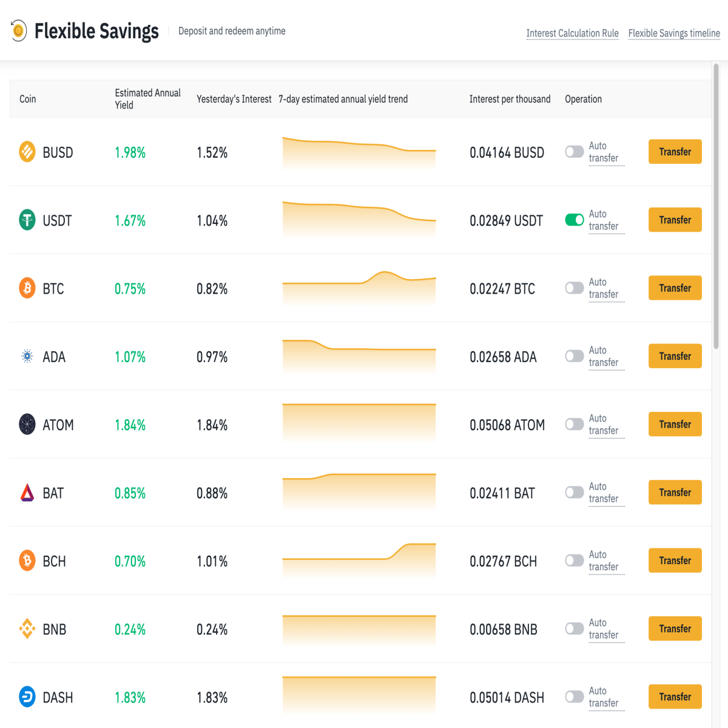Viewport: 728px width, 728px height.
Task: Click the BNB coin icon
Action: pyautogui.click(x=27, y=629)
